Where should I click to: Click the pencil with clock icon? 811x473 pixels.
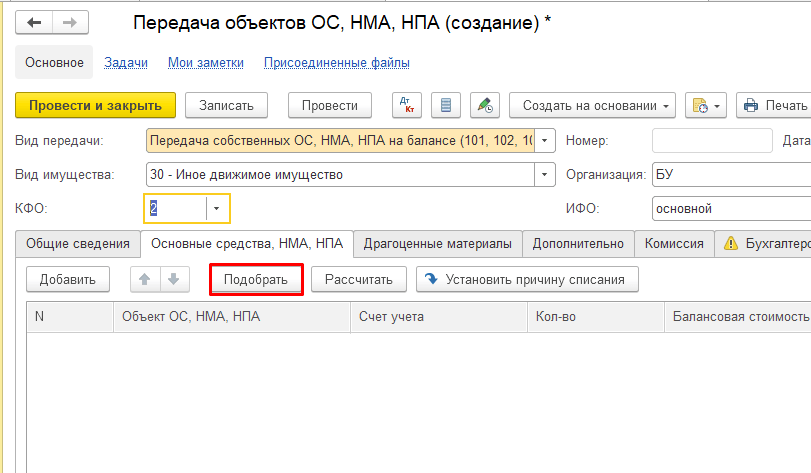pyautogui.click(x=484, y=105)
